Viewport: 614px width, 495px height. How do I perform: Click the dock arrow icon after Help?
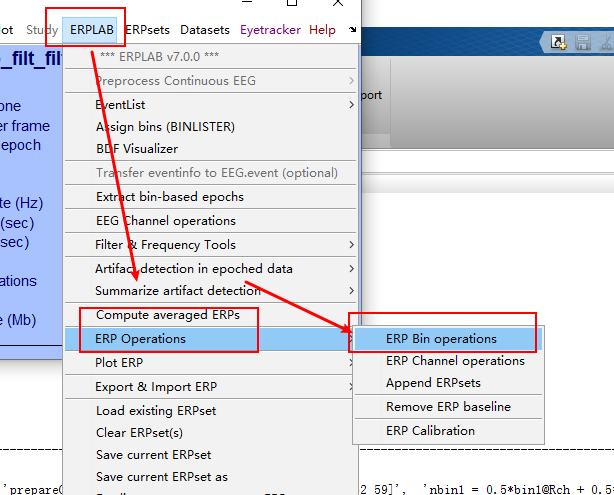click(x=352, y=29)
